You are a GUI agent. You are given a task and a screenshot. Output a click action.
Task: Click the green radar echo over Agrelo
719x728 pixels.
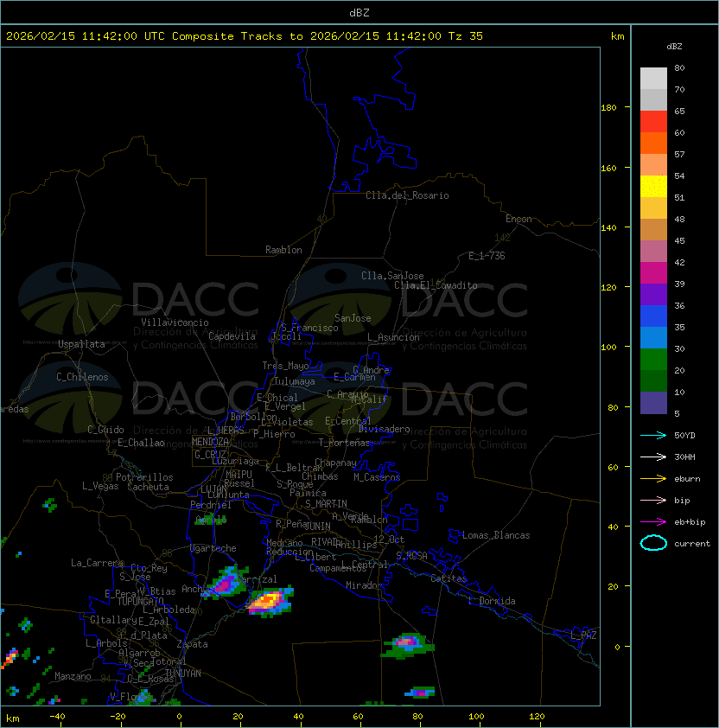[x=211, y=519]
